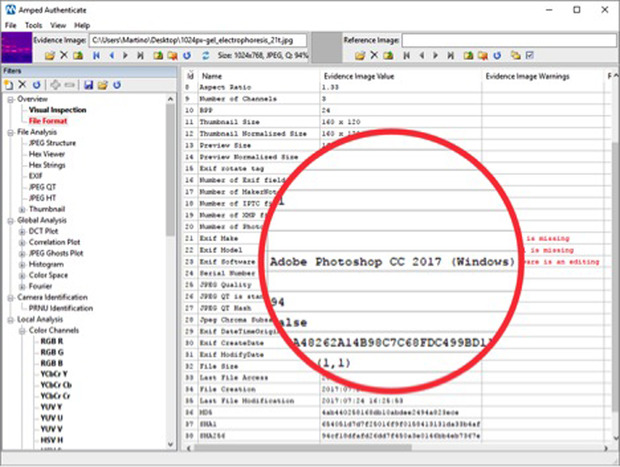Select Visual Inspection filter

click(57, 110)
